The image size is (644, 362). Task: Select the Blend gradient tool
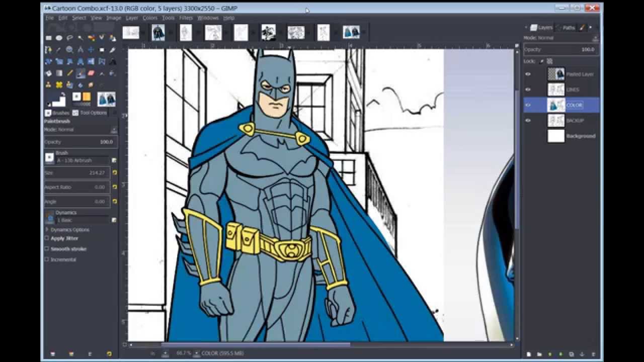[59, 73]
